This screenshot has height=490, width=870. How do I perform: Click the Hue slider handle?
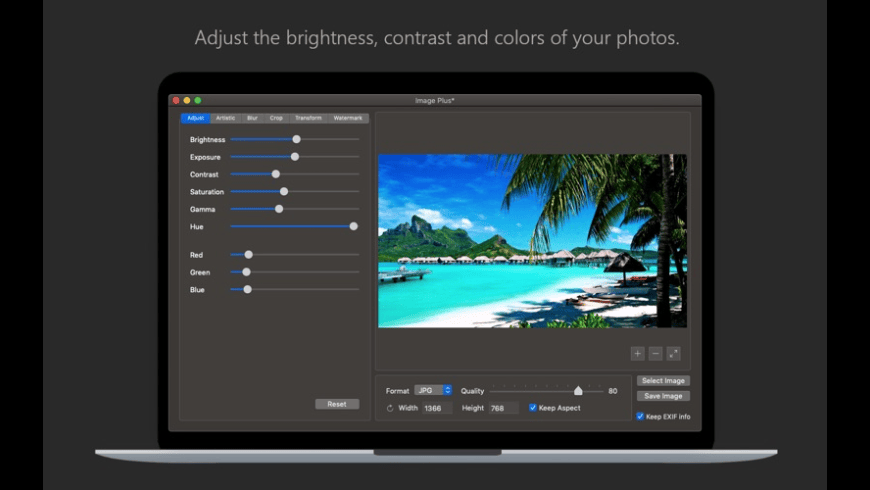point(353,226)
